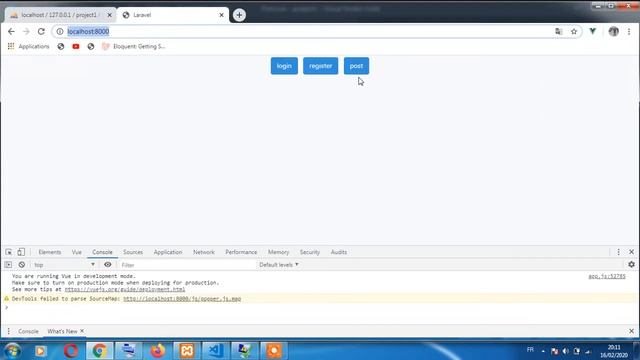Activate the DevTools inspect element tool
The height and width of the screenshot is (360, 640).
[x=9, y=252]
